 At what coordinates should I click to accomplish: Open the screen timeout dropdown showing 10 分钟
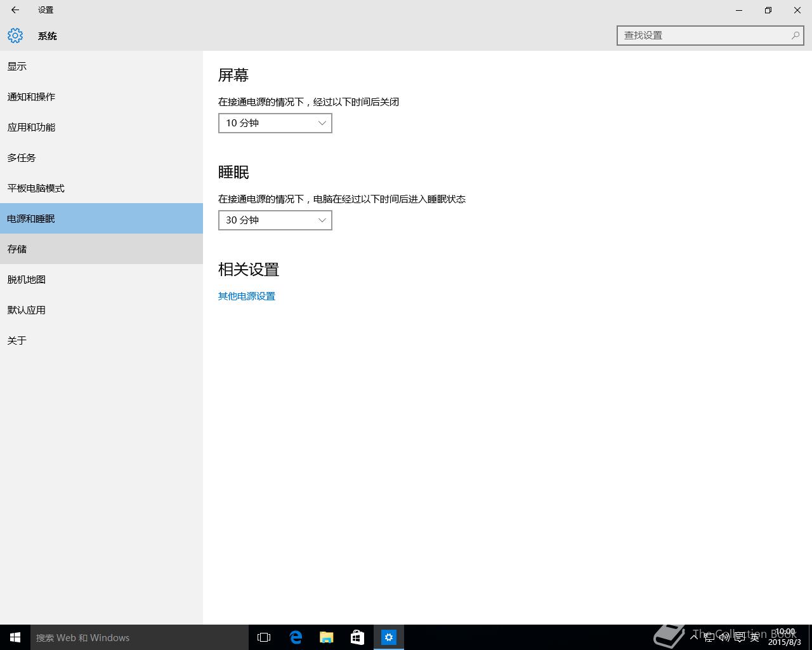click(x=275, y=123)
